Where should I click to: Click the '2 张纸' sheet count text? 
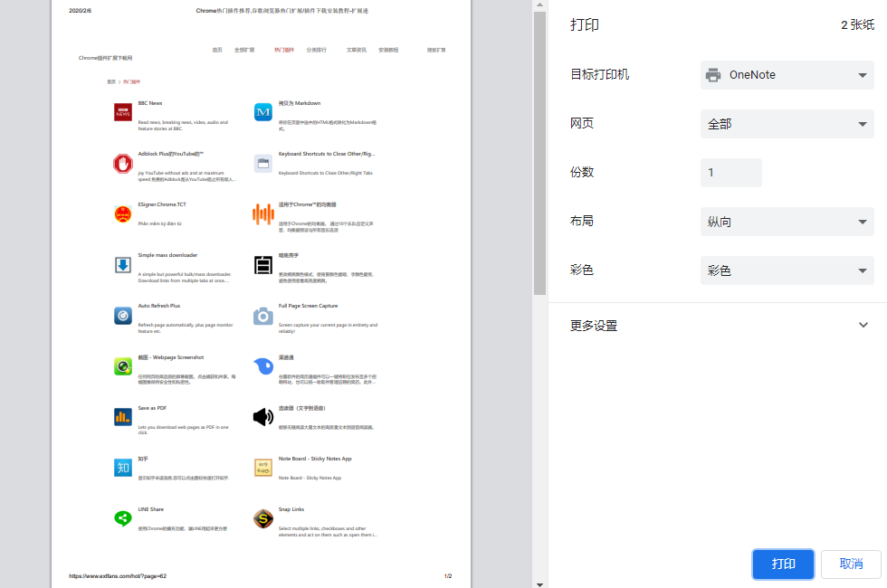click(858, 25)
